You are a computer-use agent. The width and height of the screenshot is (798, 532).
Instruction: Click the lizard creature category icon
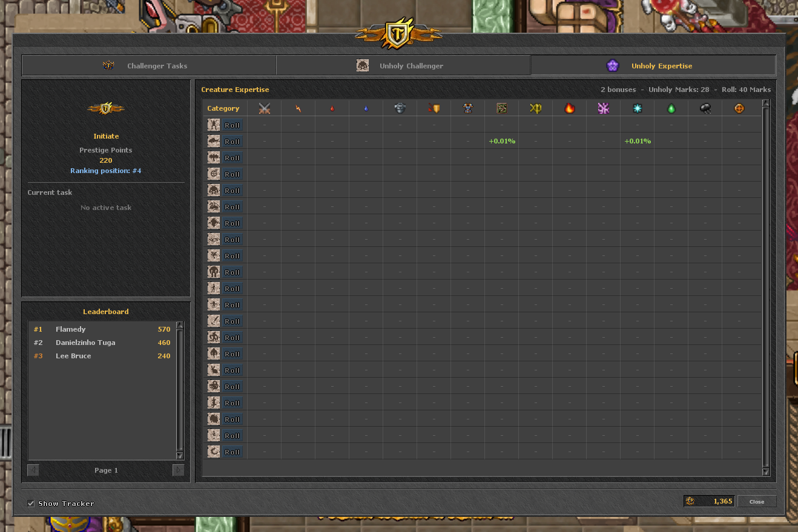214,402
